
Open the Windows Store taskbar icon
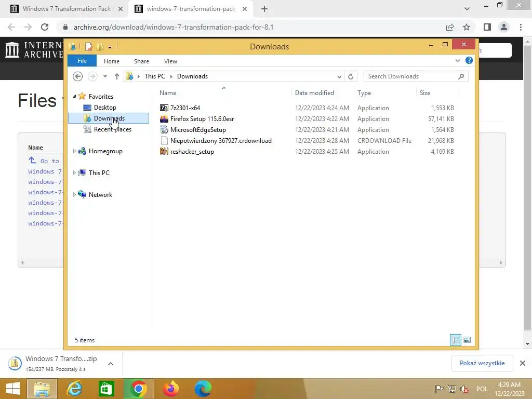(106, 389)
